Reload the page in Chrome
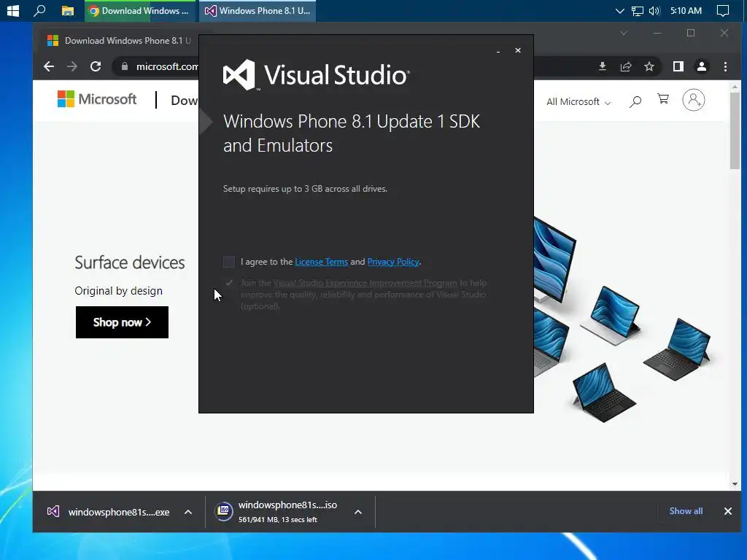 click(x=96, y=66)
